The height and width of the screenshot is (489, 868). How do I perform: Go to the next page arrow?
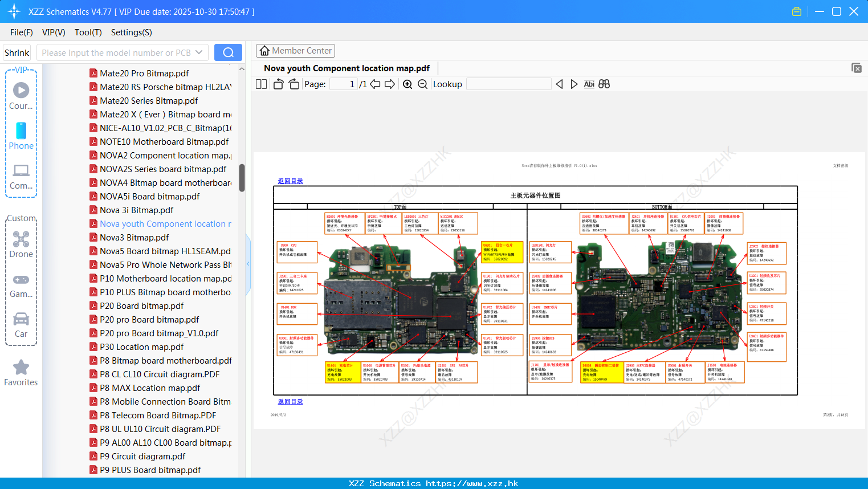click(390, 84)
